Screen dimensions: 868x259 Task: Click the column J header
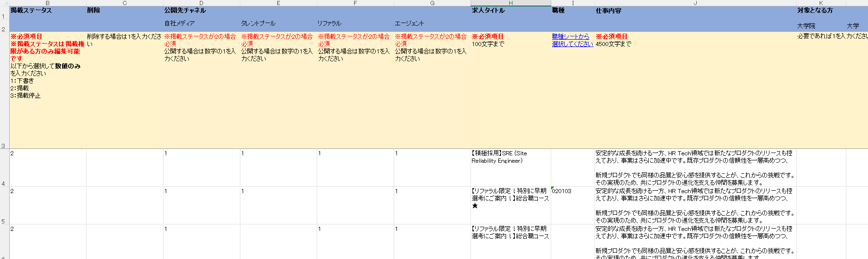coord(695,3)
